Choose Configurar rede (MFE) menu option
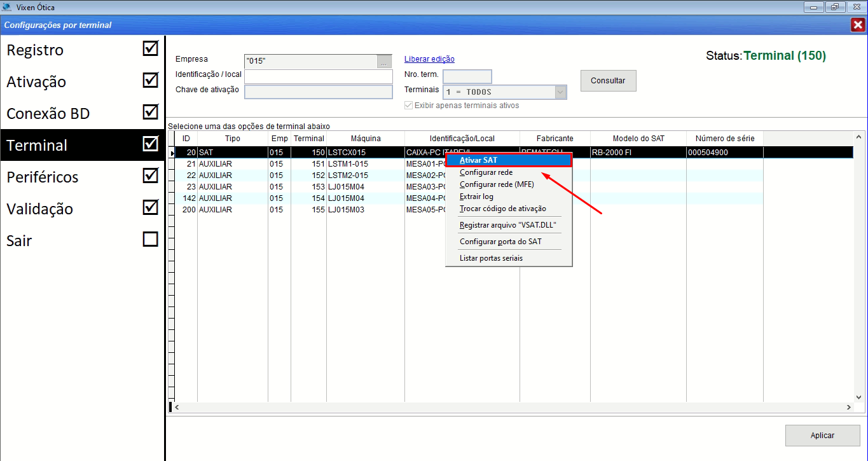This screenshot has height=461, width=868. 496,184
